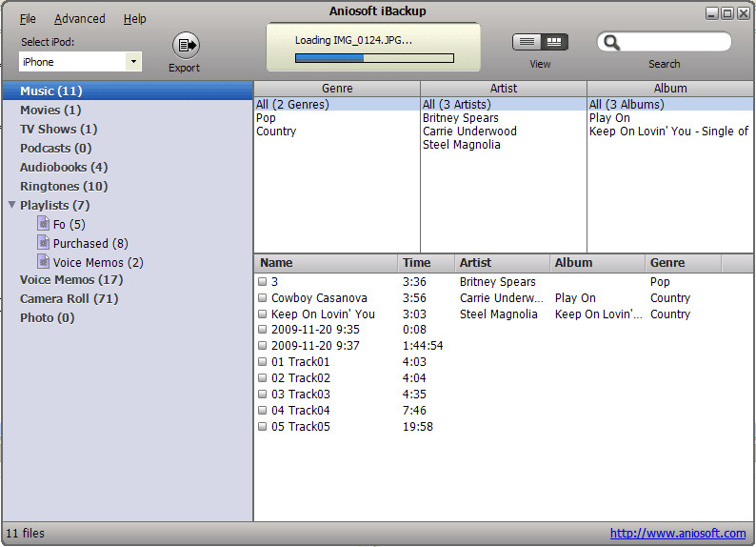
Task: Minimize the Aniosoft iBackup window
Action: (711, 13)
